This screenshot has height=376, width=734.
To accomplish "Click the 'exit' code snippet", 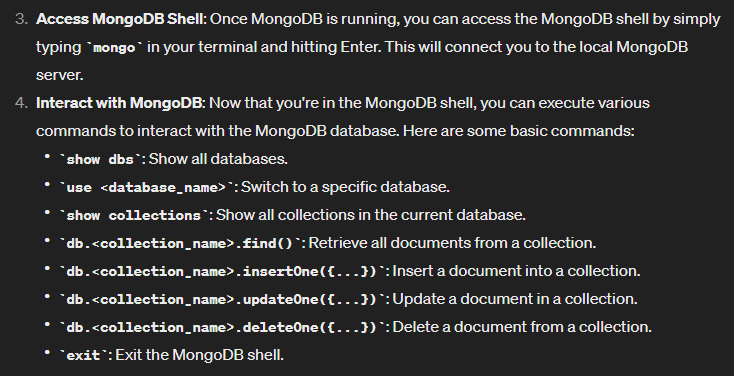I will coord(83,355).
